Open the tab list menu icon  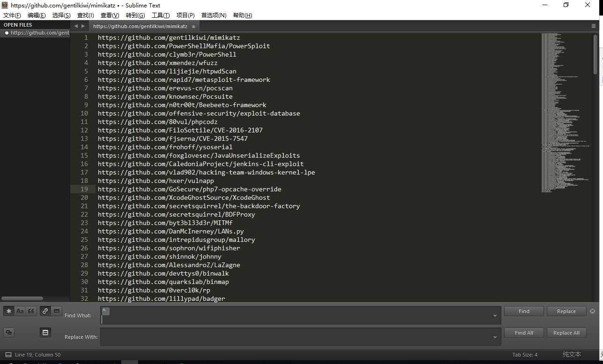coord(594,26)
